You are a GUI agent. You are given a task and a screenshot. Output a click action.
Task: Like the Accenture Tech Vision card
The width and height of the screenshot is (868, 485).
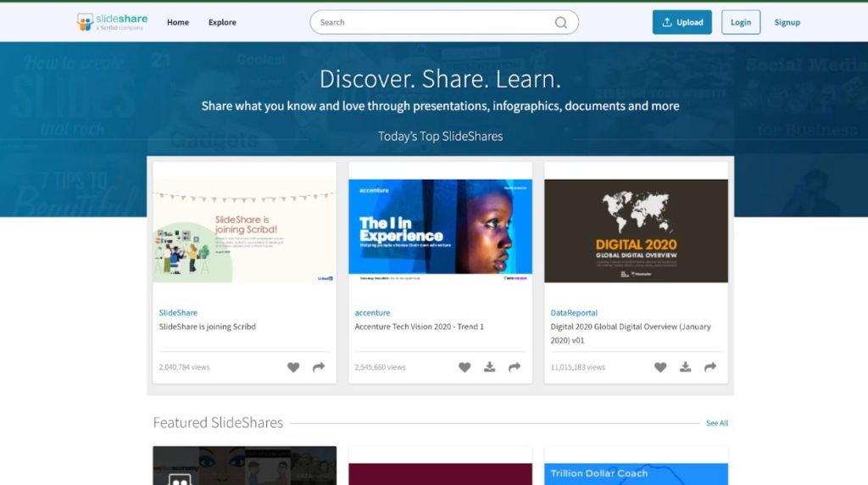point(465,367)
